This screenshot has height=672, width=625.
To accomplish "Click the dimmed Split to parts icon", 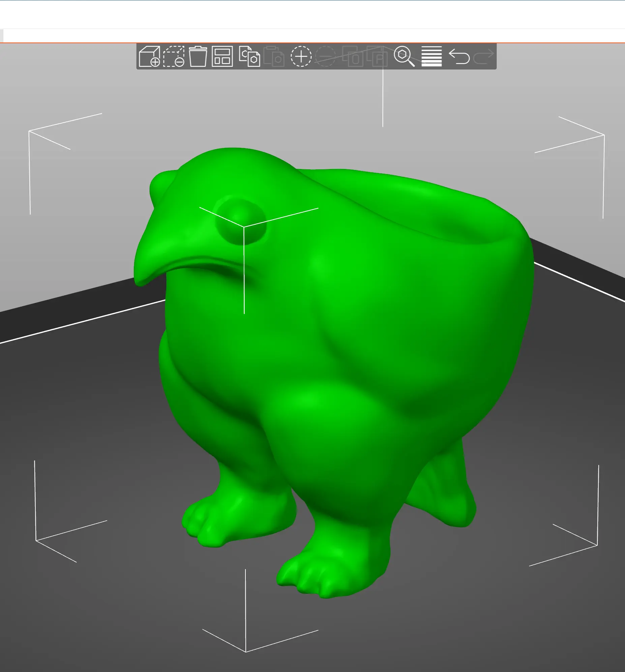I will click(377, 56).
